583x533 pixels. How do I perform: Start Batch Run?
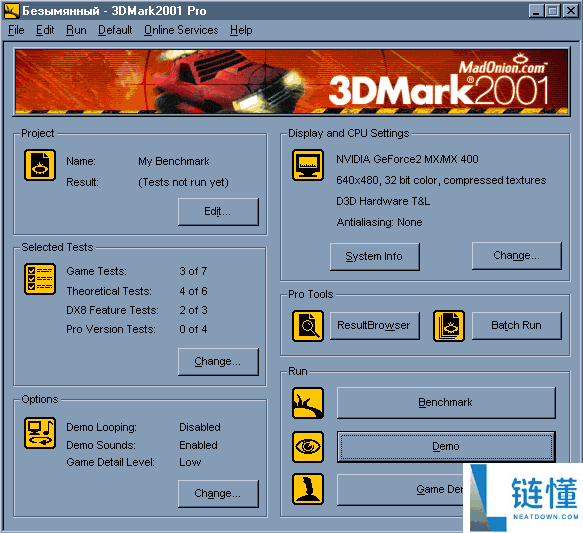(516, 326)
